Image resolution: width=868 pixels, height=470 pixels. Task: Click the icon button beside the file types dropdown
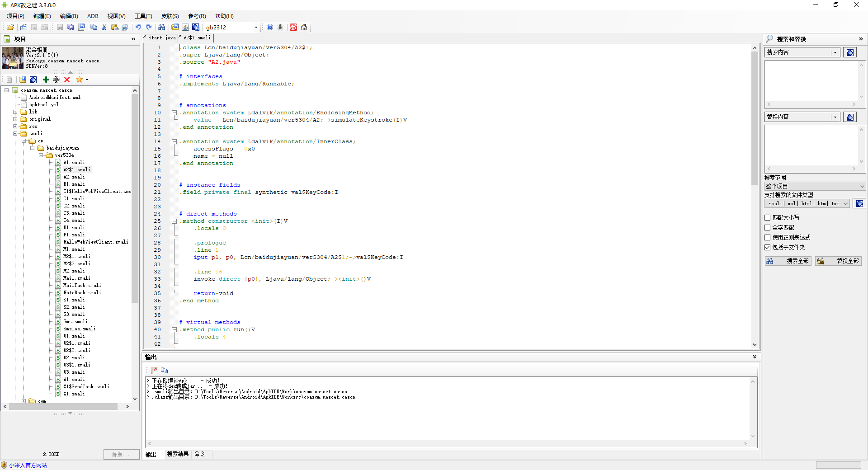pos(859,203)
